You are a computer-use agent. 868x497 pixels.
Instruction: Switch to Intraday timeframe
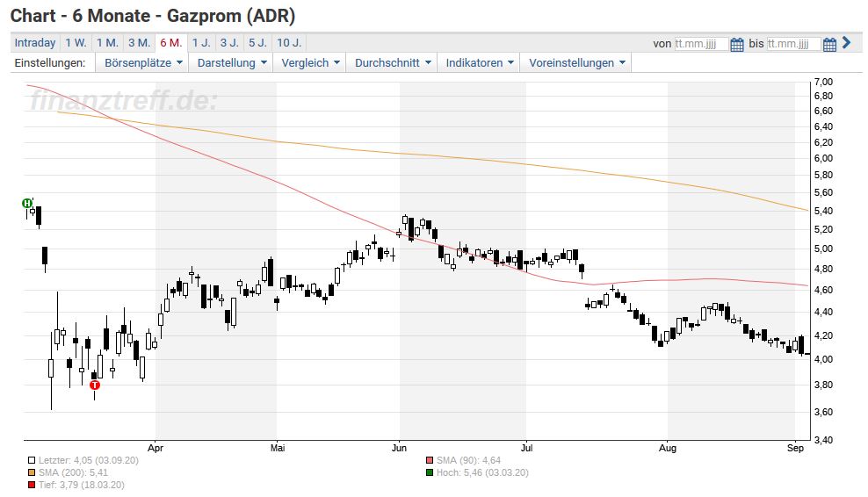click(35, 43)
